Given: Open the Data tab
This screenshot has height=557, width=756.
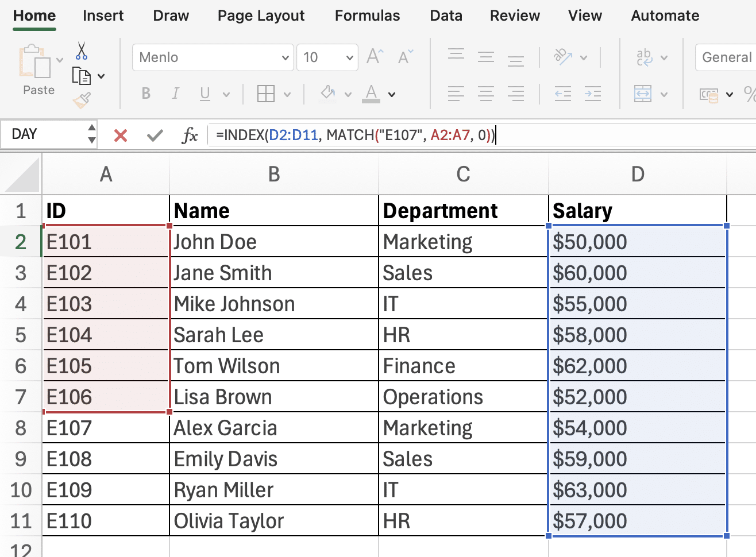Looking at the screenshot, I should pyautogui.click(x=446, y=16).
